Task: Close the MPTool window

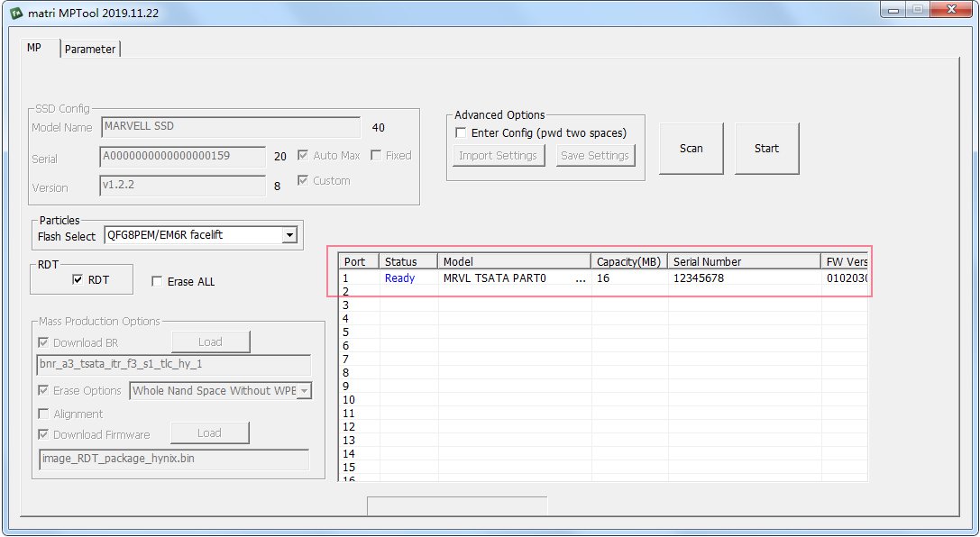Action: 950,10
